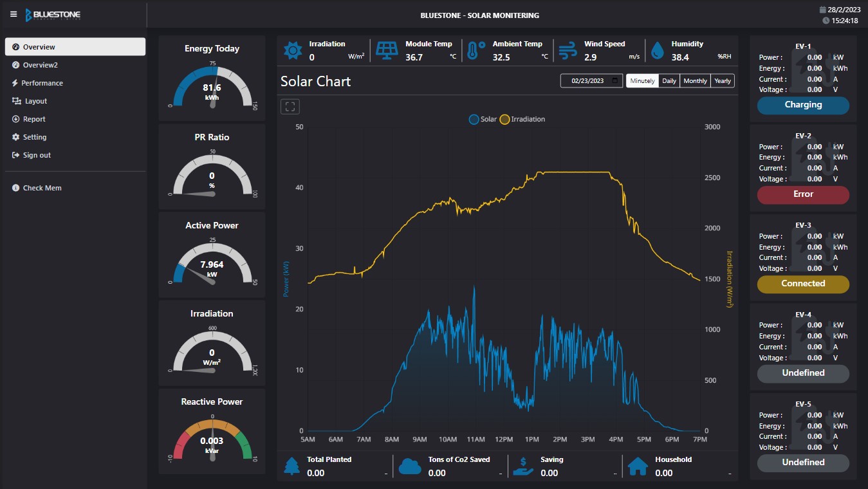The image size is (868, 489).
Task: Click the solar panel Module Temp icon
Action: [387, 50]
